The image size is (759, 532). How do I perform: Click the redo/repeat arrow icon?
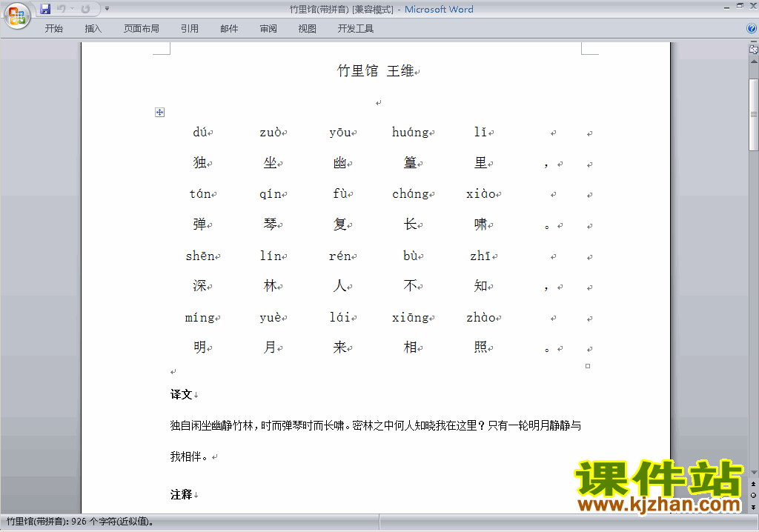click(86, 9)
